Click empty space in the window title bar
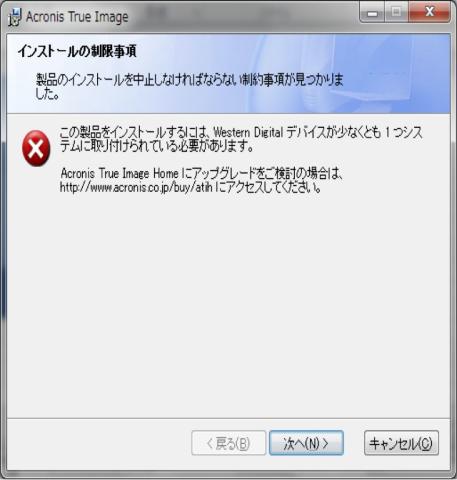The image size is (457, 480). 243,17
